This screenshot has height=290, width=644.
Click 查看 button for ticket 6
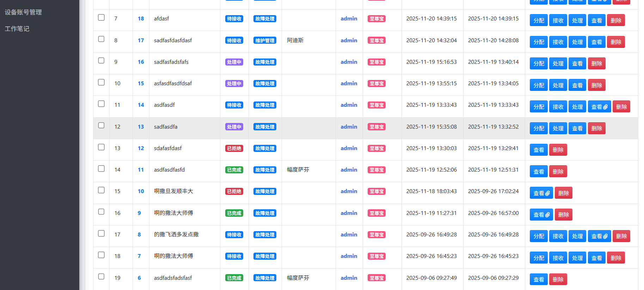[539, 279]
